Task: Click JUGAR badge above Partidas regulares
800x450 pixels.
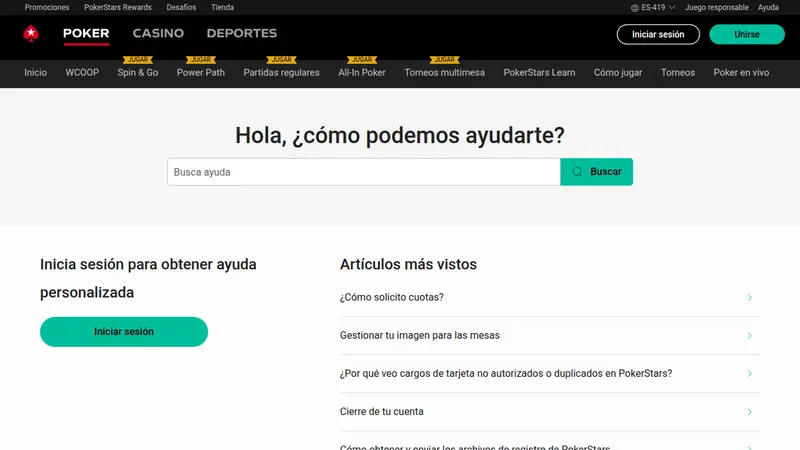Action: (x=282, y=60)
